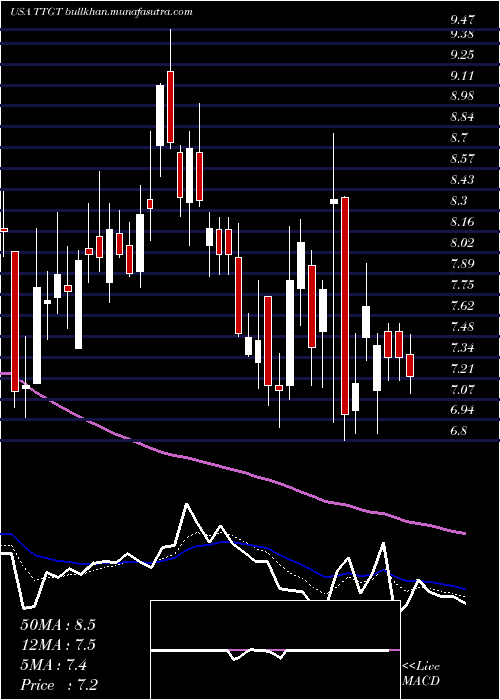Click the 7.21 price axis label
The width and height of the screenshot is (500, 700).
[462, 368]
